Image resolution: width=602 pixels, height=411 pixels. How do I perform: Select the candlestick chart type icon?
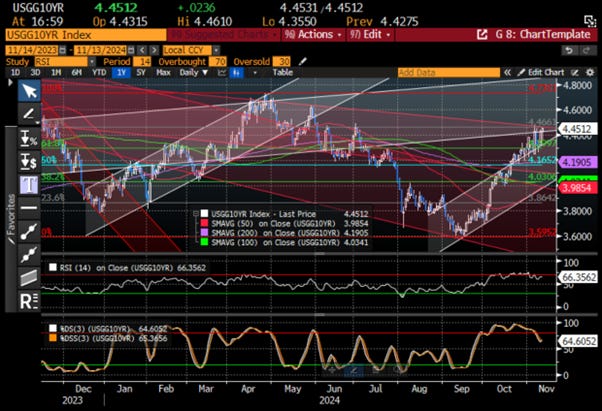click(x=236, y=73)
